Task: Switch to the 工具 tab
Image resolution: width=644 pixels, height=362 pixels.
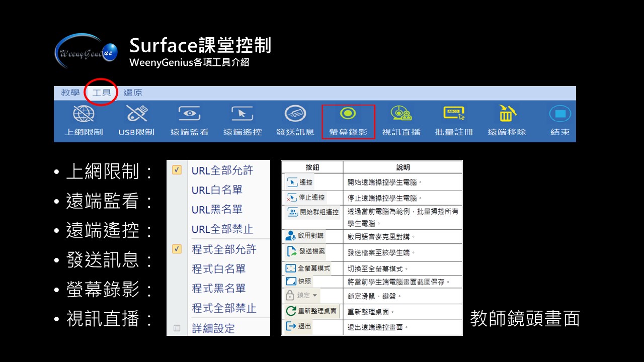Action: (x=102, y=93)
